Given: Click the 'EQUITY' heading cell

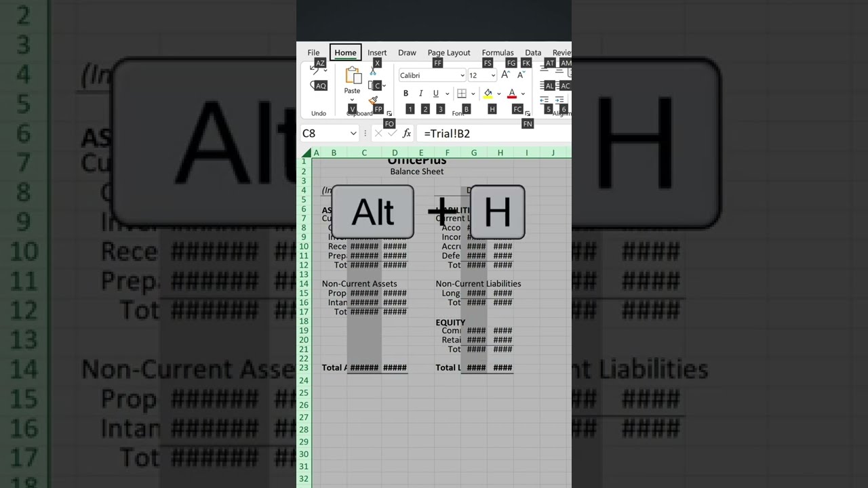Looking at the screenshot, I should (450, 323).
